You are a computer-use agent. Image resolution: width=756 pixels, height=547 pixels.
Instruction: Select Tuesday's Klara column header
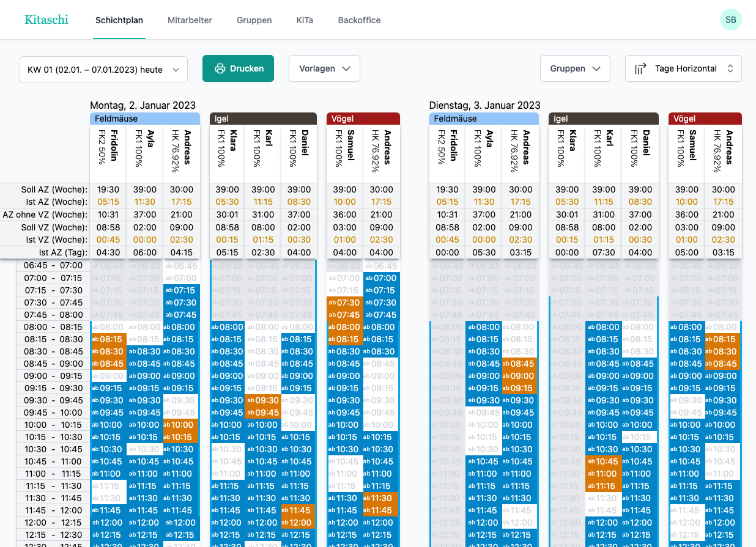pos(566,153)
